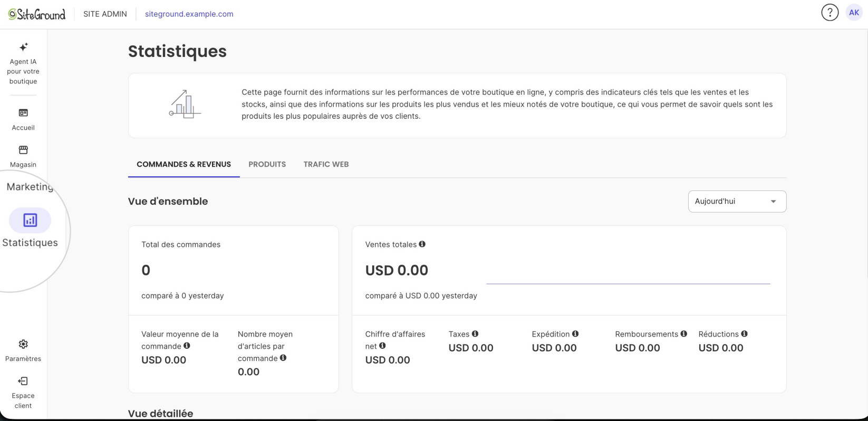Viewport: 868px width, 421px height.
Task: Click the Vue d'ensemble heading
Action: click(x=168, y=201)
